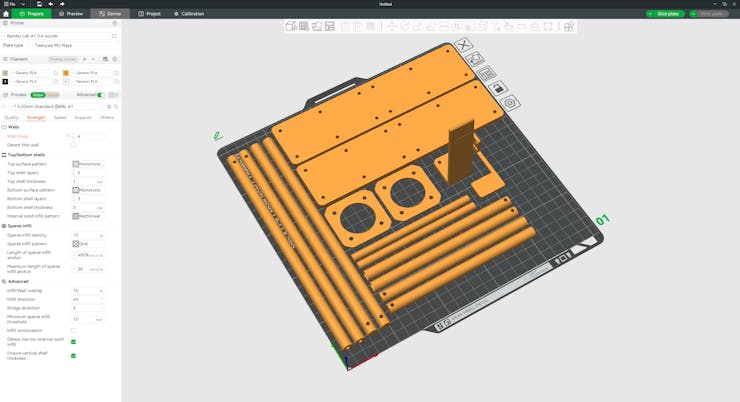Click the Sparse infill density input field
Viewport: 740px width, 402px height.
(x=84, y=235)
